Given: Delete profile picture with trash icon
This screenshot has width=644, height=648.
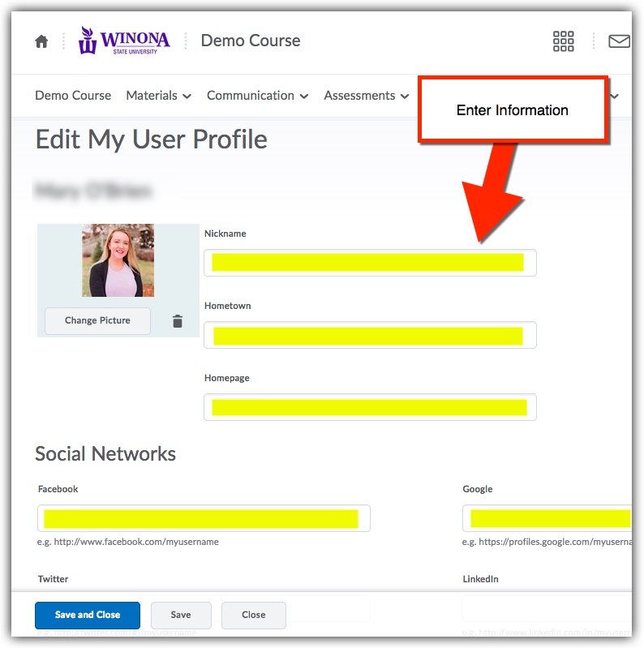Looking at the screenshot, I should pos(178,321).
